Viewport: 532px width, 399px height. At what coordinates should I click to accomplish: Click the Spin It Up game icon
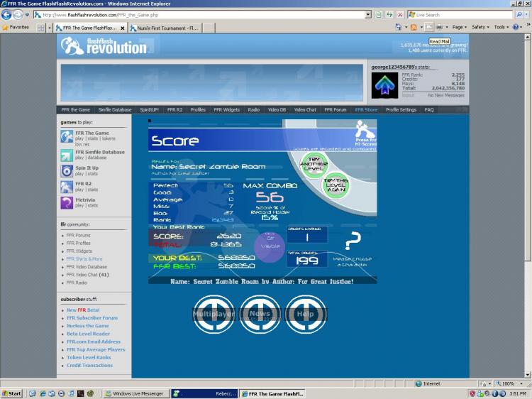pos(67,171)
